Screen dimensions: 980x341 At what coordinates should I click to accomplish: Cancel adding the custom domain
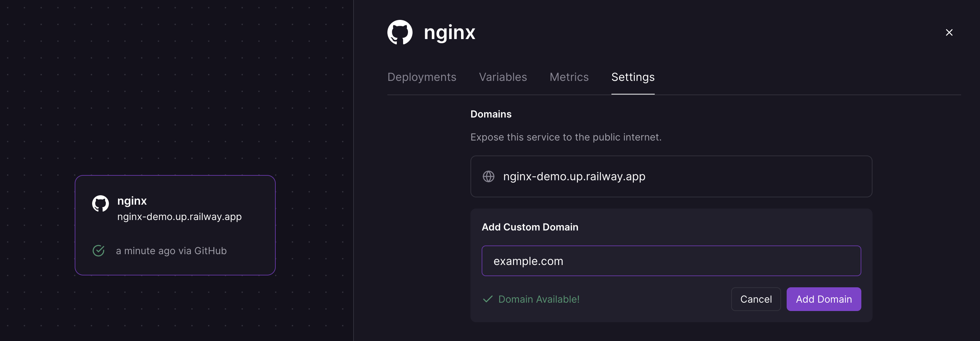coord(756,299)
